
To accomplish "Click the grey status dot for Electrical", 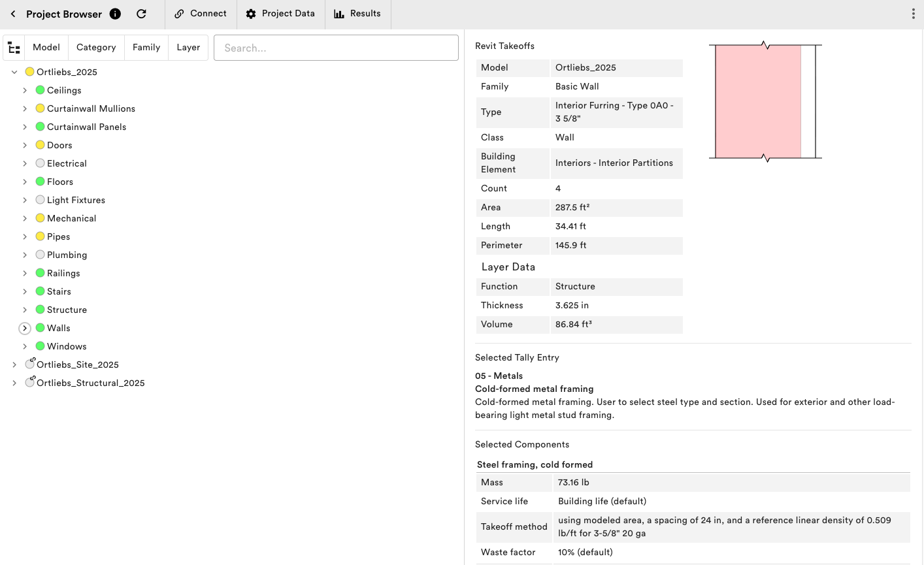I will [40, 163].
